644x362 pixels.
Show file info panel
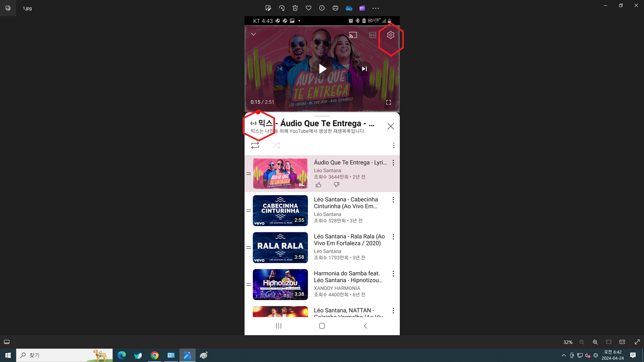pos(322,8)
